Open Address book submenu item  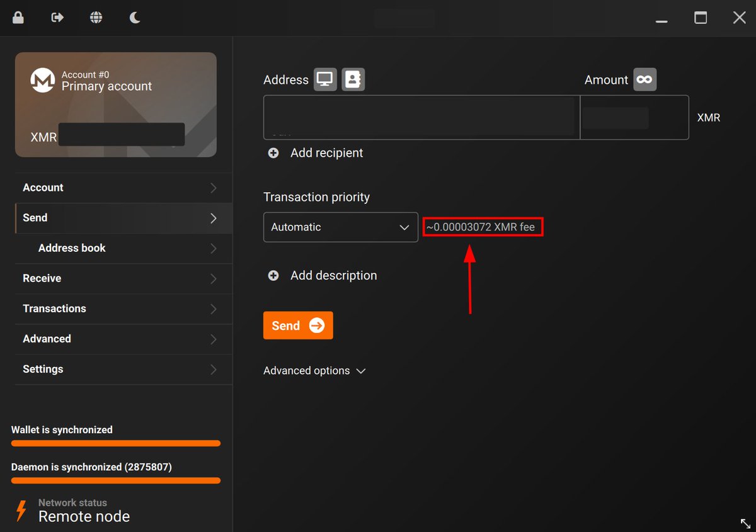pyautogui.click(x=123, y=248)
